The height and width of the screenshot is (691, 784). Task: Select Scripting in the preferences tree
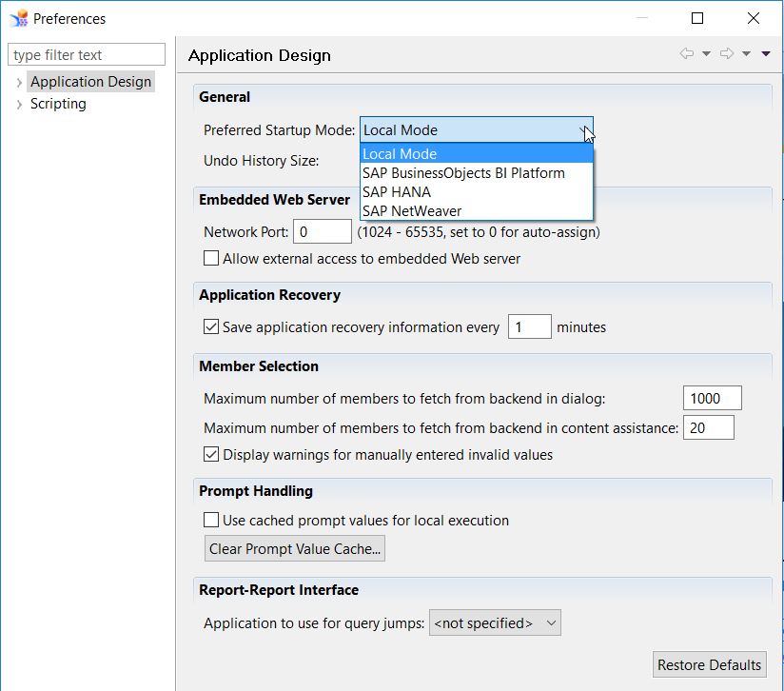[x=58, y=104]
